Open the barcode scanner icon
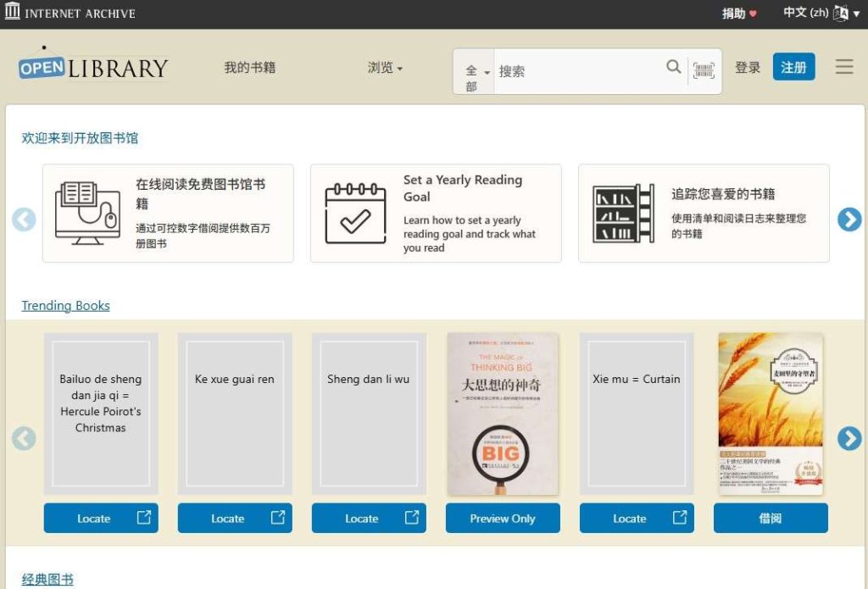The image size is (868, 589). point(704,69)
